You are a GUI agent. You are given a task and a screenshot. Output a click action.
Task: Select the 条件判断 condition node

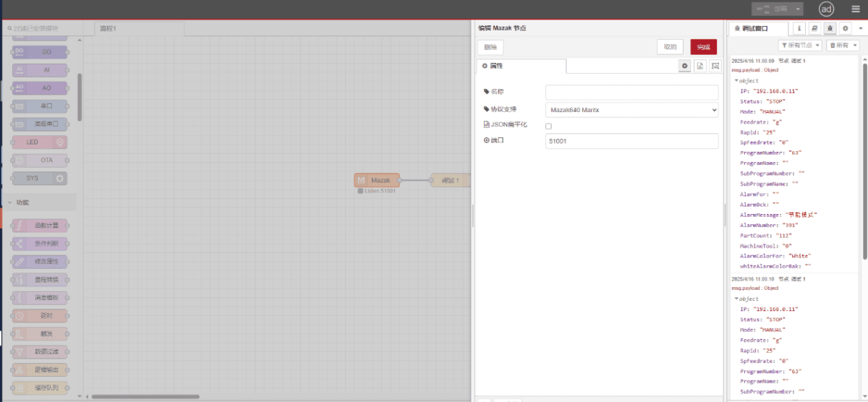click(x=40, y=244)
